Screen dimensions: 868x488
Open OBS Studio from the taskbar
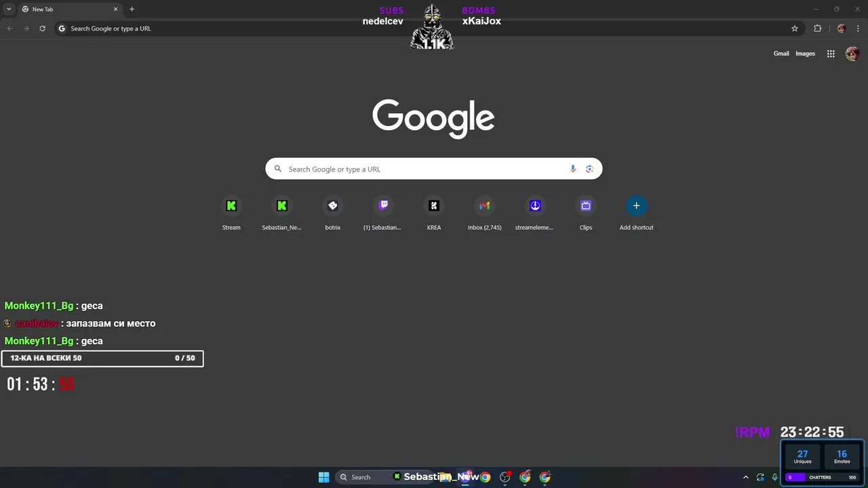505,477
